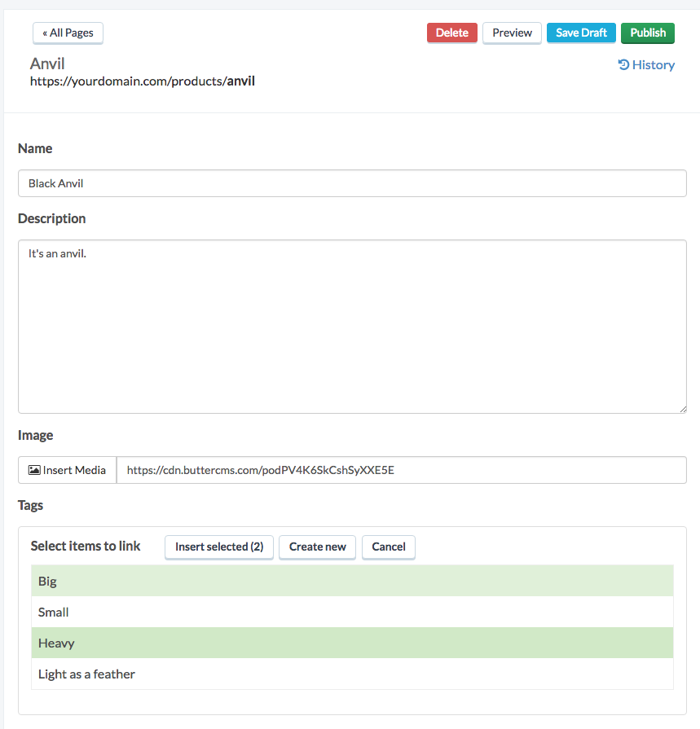700x729 pixels.
Task: Publish the Anvil page
Action: pos(648,33)
